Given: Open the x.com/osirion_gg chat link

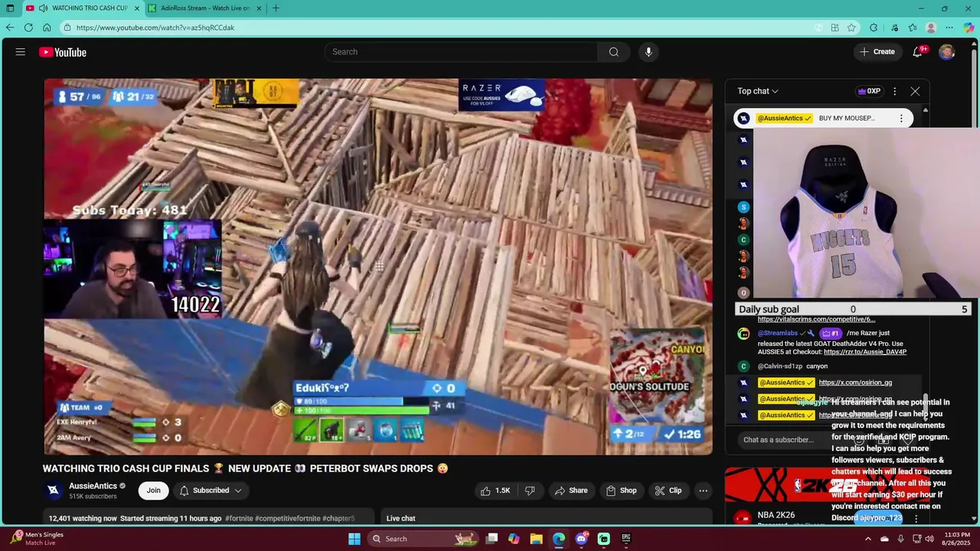Looking at the screenshot, I should click(x=855, y=383).
